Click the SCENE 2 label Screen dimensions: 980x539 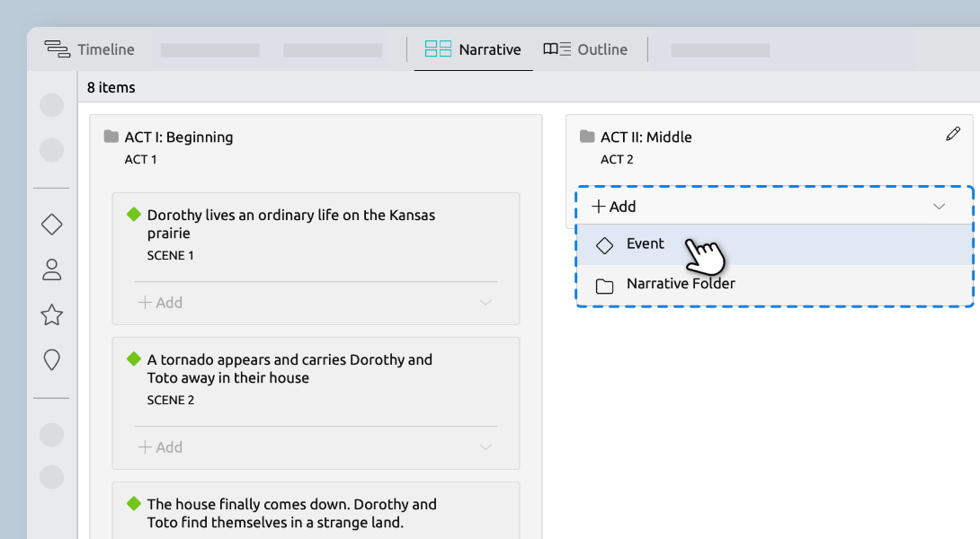tap(171, 401)
